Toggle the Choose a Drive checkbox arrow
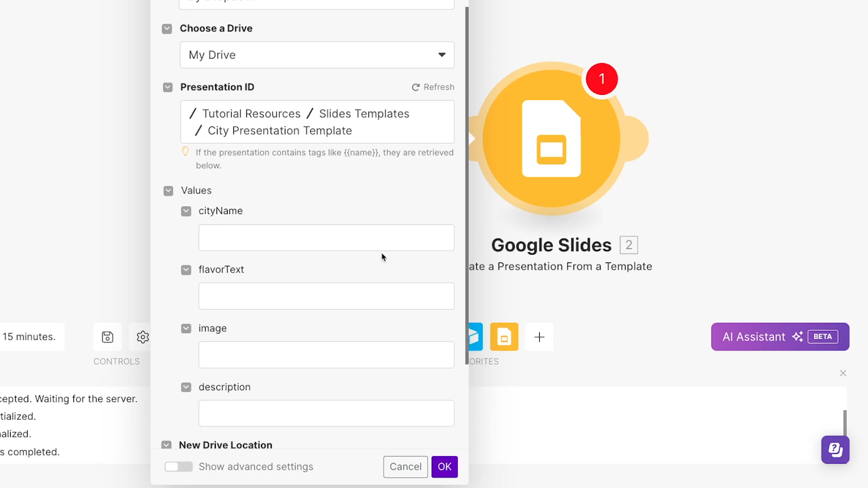 tap(167, 29)
